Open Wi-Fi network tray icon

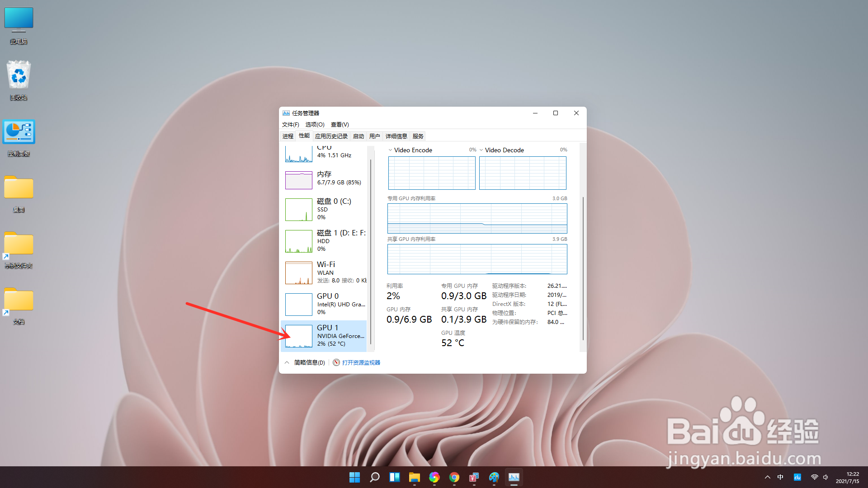coord(814,477)
